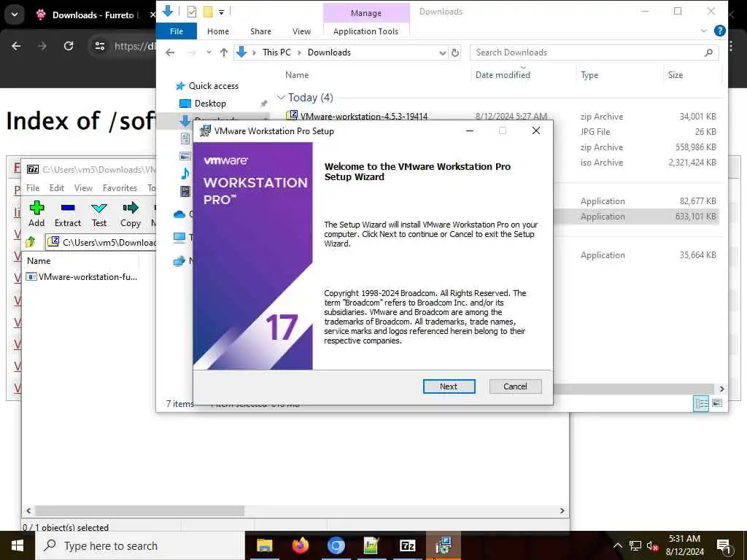This screenshot has width=747, height=560.
Task: Select the Downloads - Furreto browser tab
Action: coord(93,15)
